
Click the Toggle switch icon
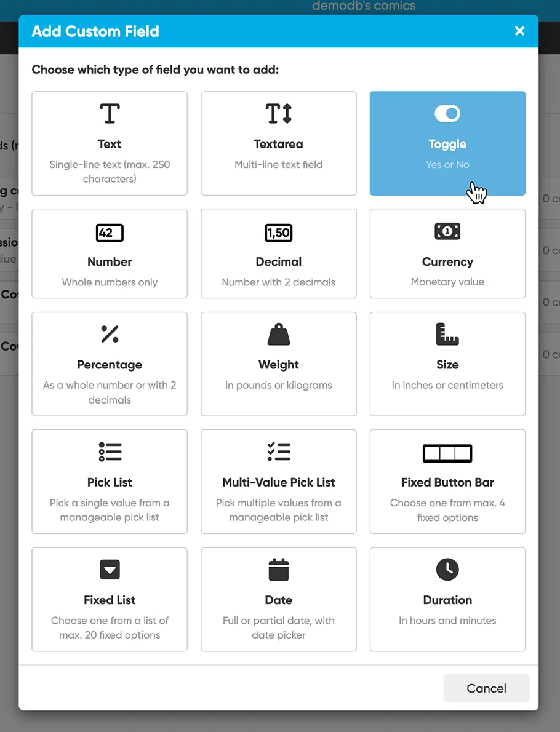[x=447, y=114]
